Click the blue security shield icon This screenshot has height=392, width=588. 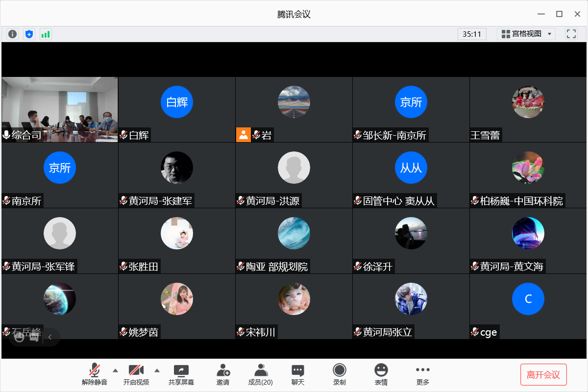pyautogui.click(x=29, y=34)
